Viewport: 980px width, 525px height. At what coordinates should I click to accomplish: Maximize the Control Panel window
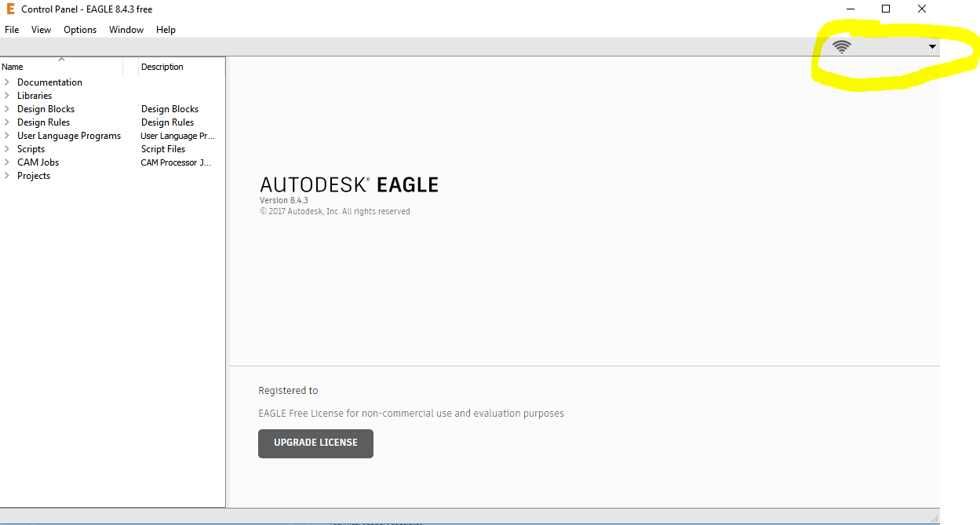click(x=886, y=9)
